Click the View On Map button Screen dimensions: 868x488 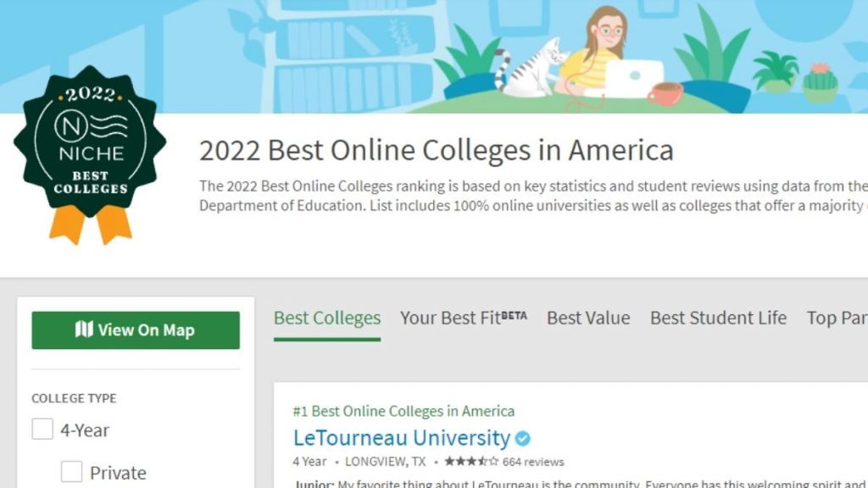[136, 330]
